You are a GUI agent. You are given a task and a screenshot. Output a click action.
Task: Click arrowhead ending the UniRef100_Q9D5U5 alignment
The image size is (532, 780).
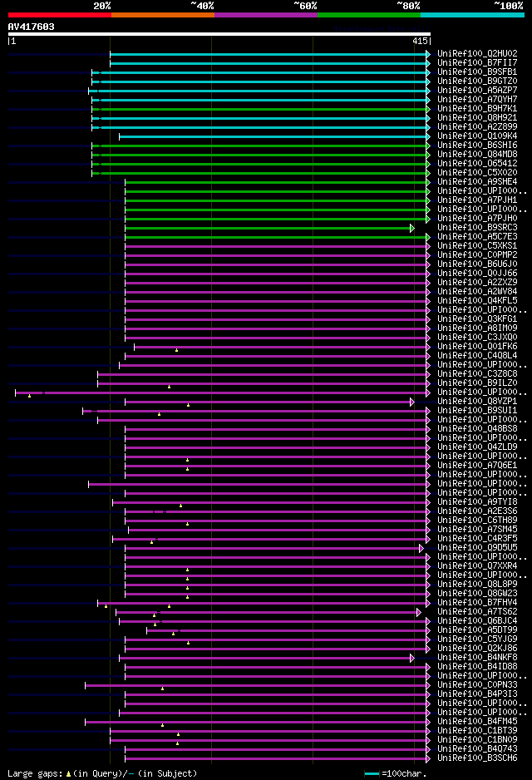pos(421,548)
